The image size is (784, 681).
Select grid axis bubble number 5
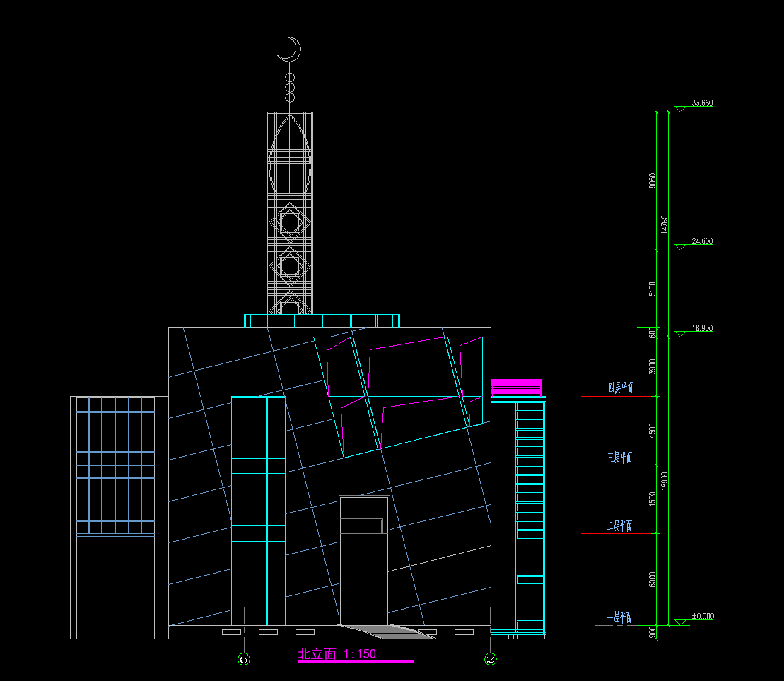pos(244,659)
